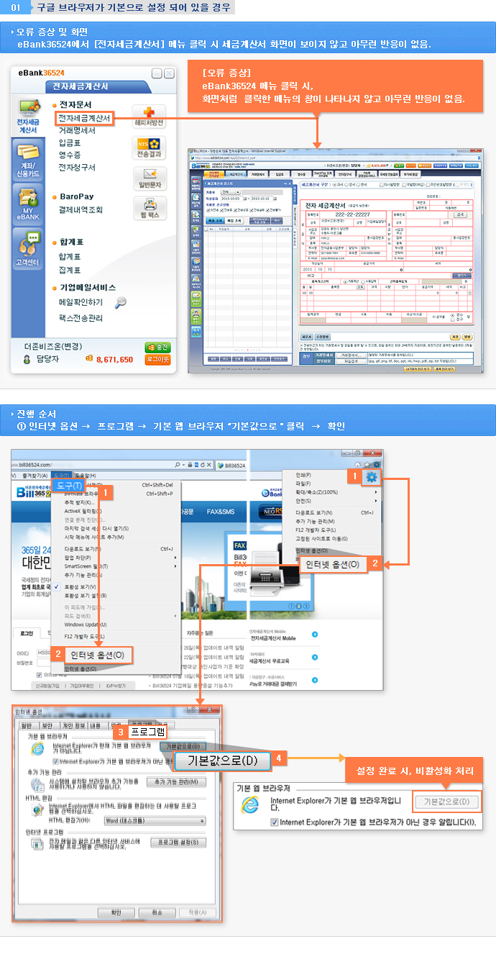Click 확인 button in 인터넷 옵션 dialog
This screenshot has height=980, width=496.
click(x=116, y=912)
